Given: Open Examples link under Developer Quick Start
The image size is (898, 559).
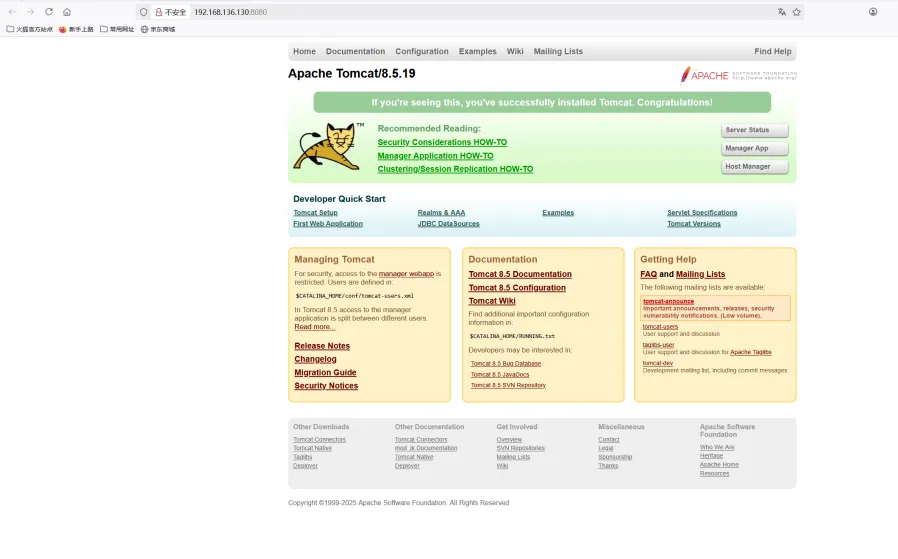Looking at the screenshot, I should point(558,212).
